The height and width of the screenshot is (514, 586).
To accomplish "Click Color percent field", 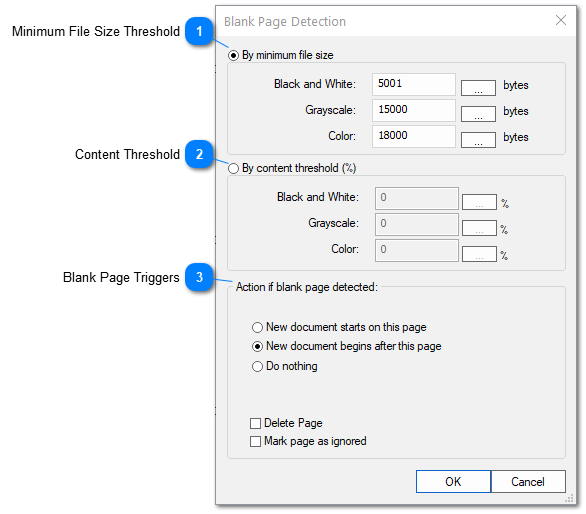I will click(x=417, y=250).
